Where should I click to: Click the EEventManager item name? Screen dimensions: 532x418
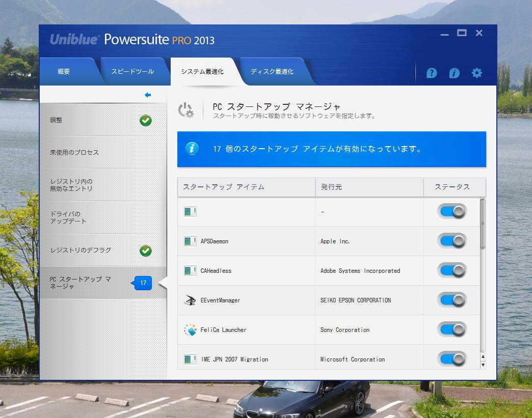coord(220,300)
